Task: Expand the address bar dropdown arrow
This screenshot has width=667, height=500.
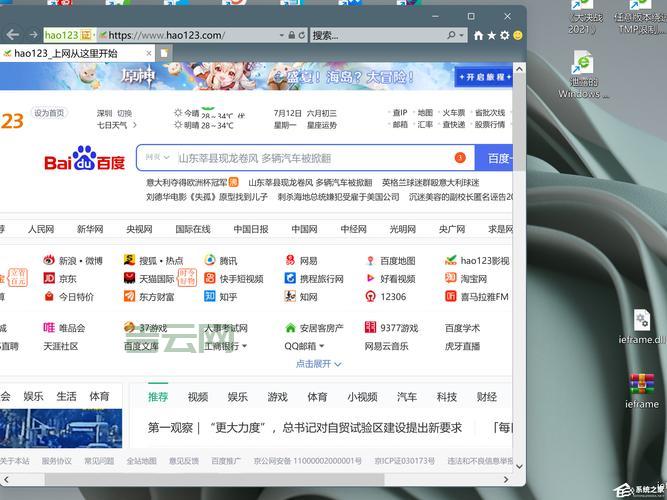Action: pos(282,35)
